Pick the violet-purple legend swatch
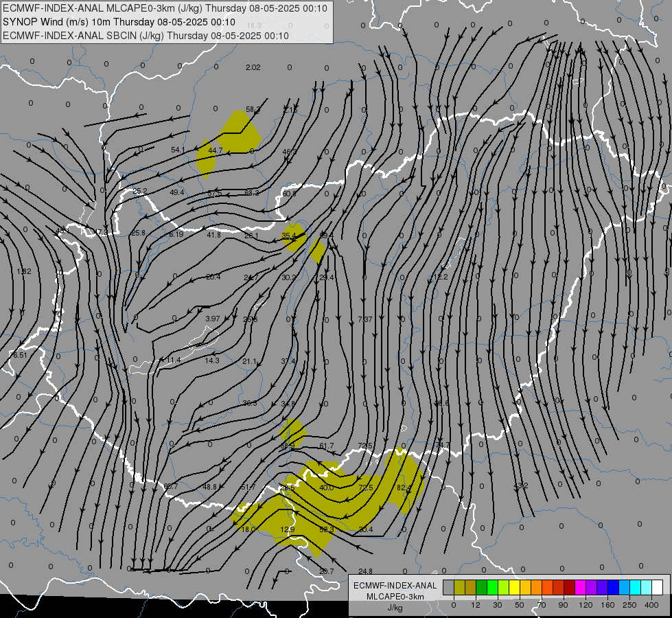 coord(592,587)
